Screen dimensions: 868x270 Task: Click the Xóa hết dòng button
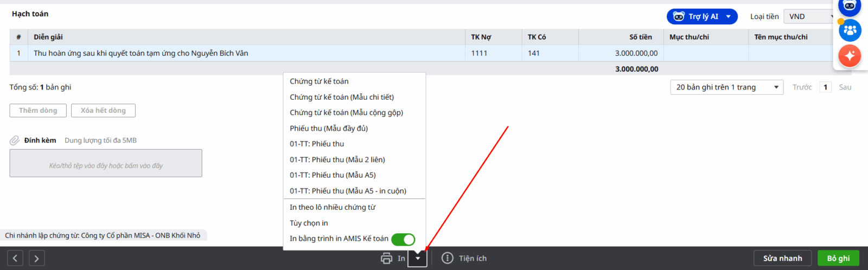[x=103, y=111]
